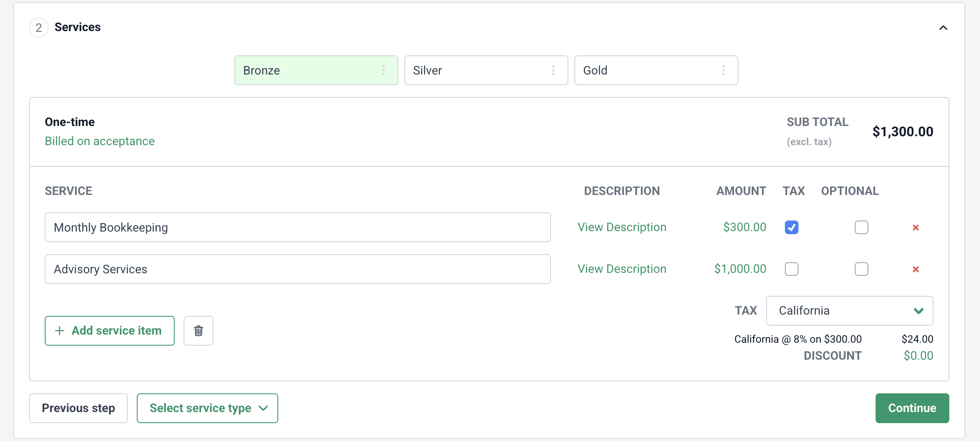Viewport: 980px width, 441px height.
Task: Click the Monthly Bookkeeping service field
Action: [x=297, y=227]
